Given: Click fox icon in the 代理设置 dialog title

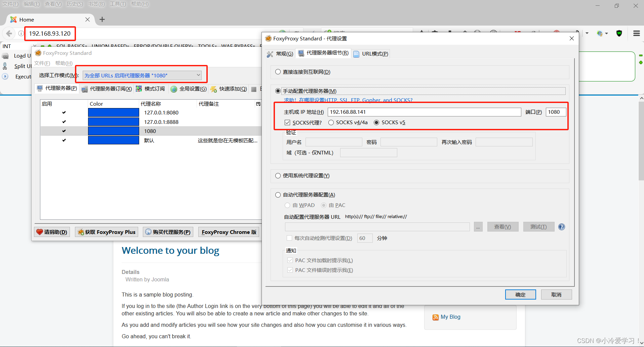Looking at the screenshot, I should coord(268,38).
